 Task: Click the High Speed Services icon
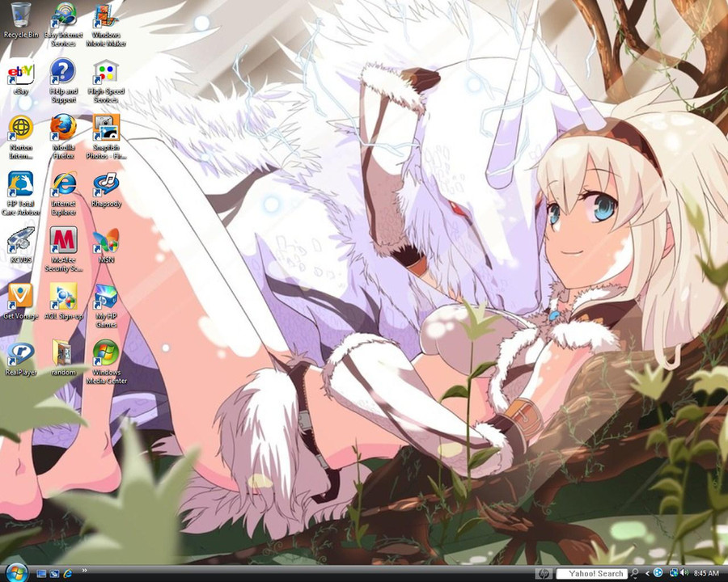tap(106, 80)
